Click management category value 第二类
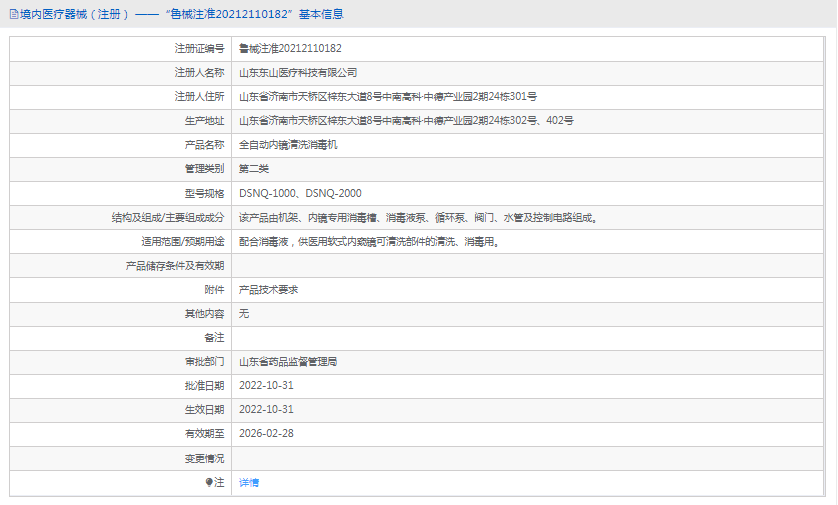Viewport: 838px width, 505px height. coord(254,169)
